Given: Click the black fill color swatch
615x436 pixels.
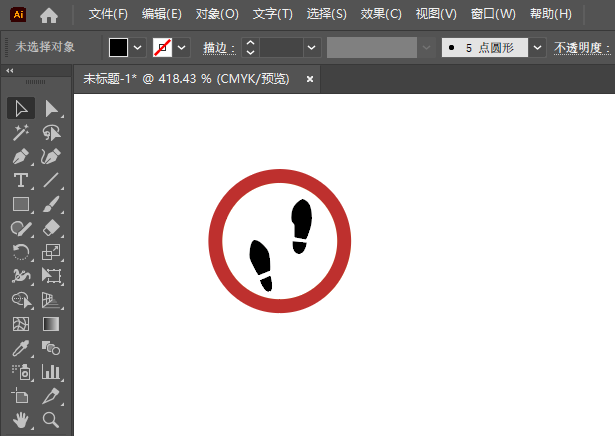Looking at the screenshot, I should click(x=118, y=47).
